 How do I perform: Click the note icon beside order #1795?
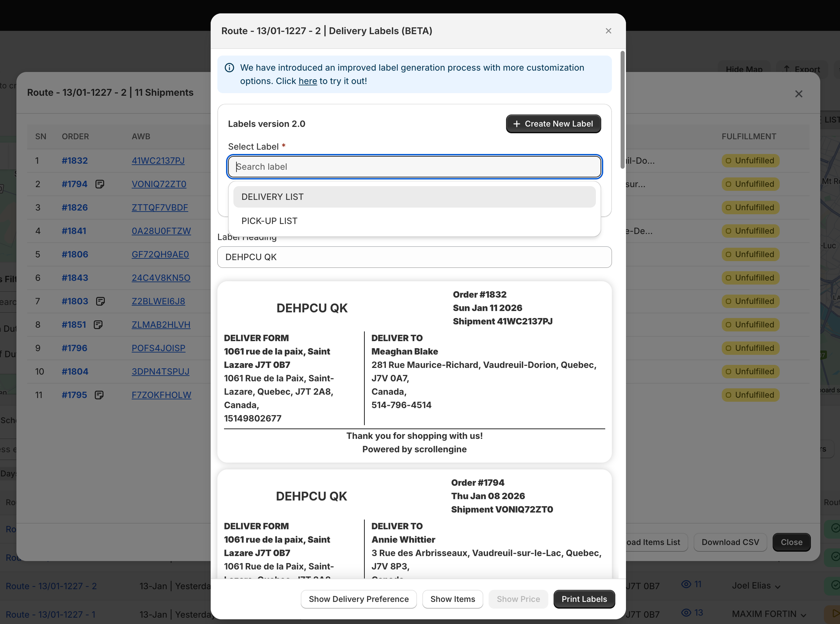point(99,395)
